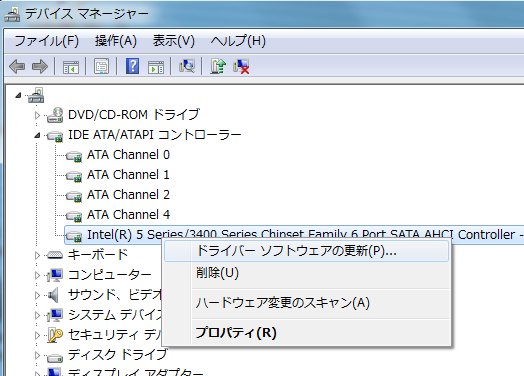Expand the システム デバイス node
The image size is (524, 376).
pyautogui.click(x=37, y=315)
